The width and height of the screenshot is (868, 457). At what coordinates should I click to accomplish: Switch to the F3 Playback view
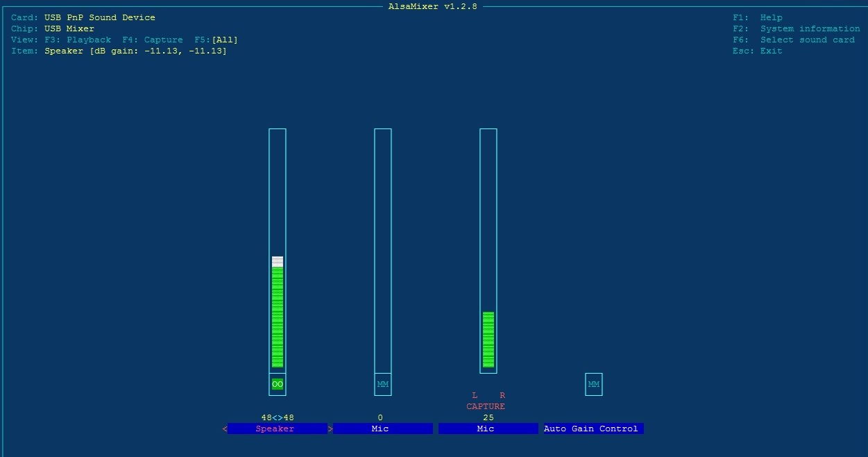[78, 40]
